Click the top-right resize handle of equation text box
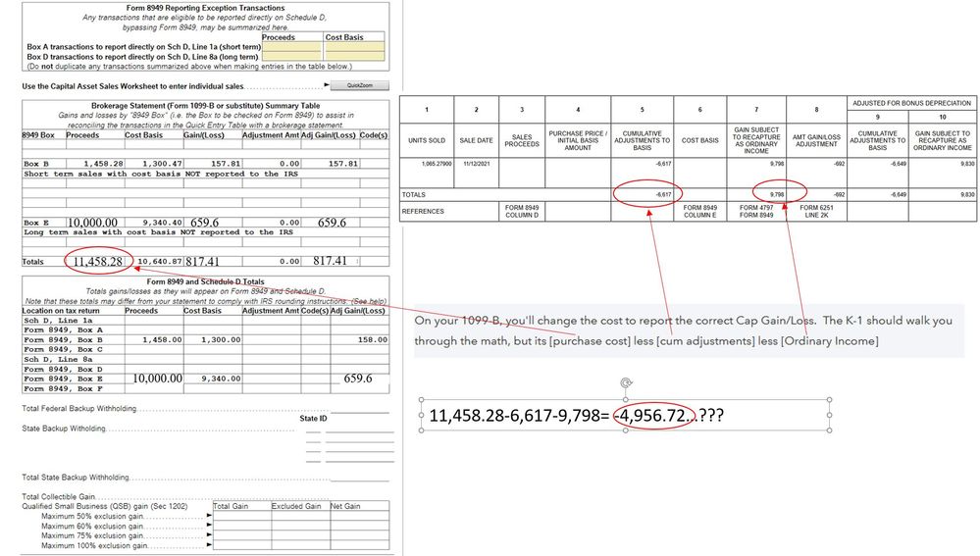980x556 pixels. point(829,399)
